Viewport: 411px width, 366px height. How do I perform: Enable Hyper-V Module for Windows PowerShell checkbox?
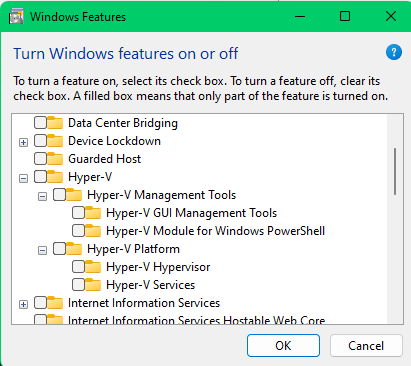pyautogui.click(x=78, y=231)
